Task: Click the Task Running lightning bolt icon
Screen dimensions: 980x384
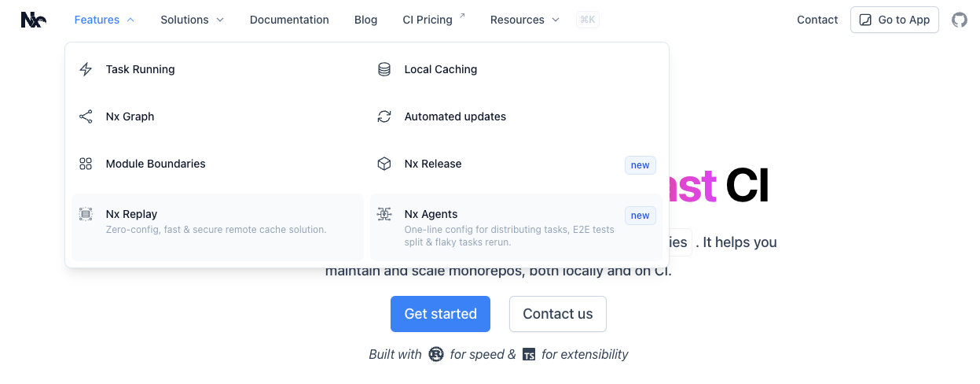Action: click(86, 69)
